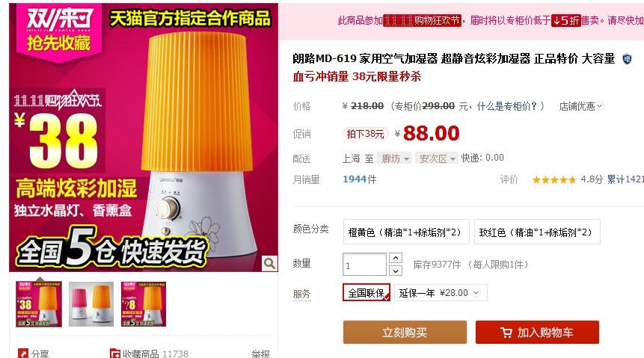Select the 橙黄色 color option

(406, 232)
